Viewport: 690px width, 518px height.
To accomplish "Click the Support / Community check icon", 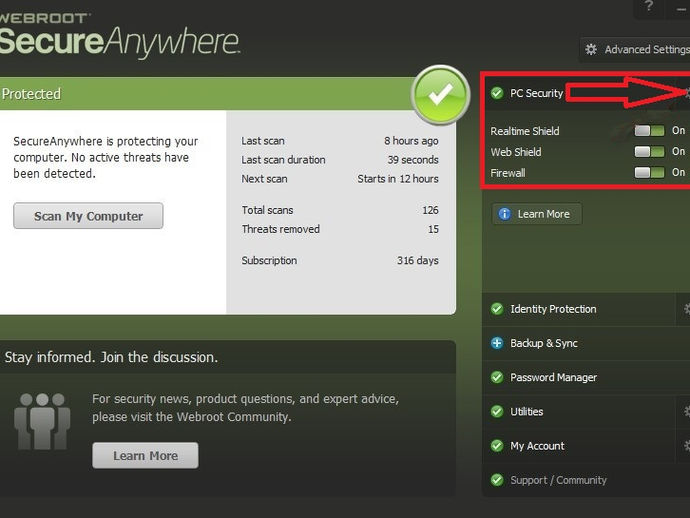I will tap(497, 480).
